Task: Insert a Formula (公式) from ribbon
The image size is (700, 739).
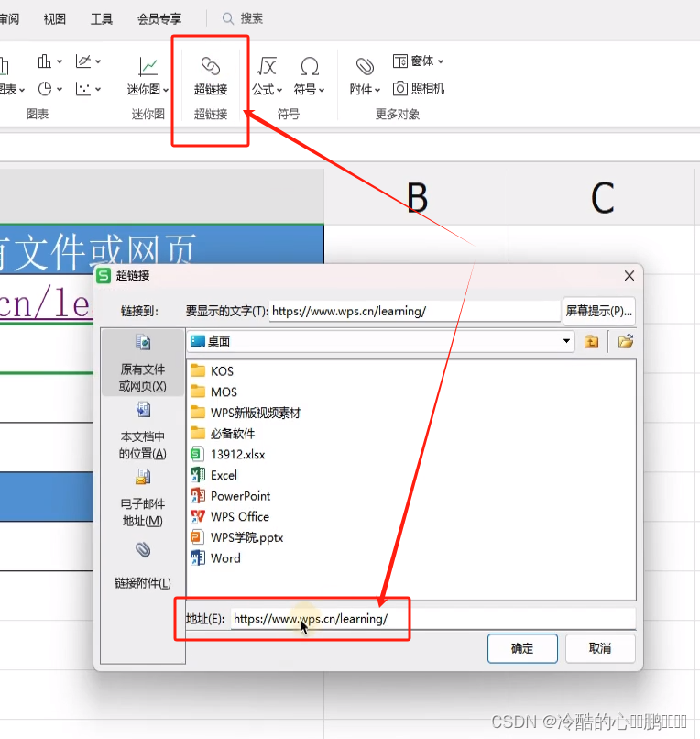Action: click(x=267, y=66)
